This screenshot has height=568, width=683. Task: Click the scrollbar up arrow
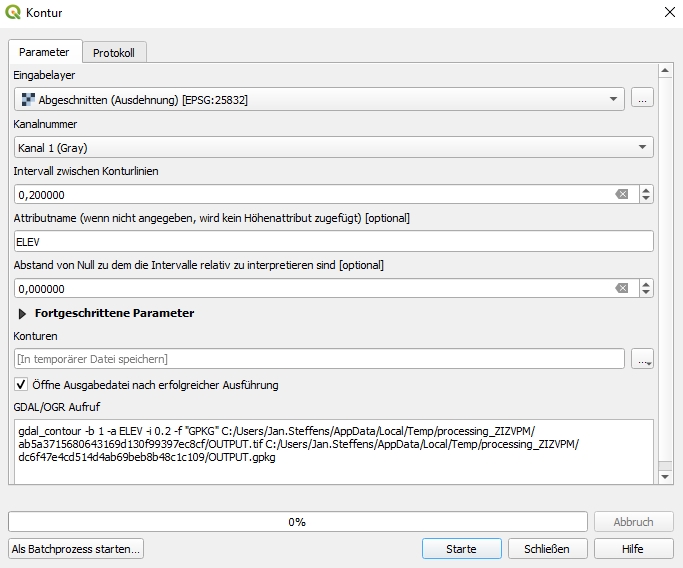tap(665, 70)
